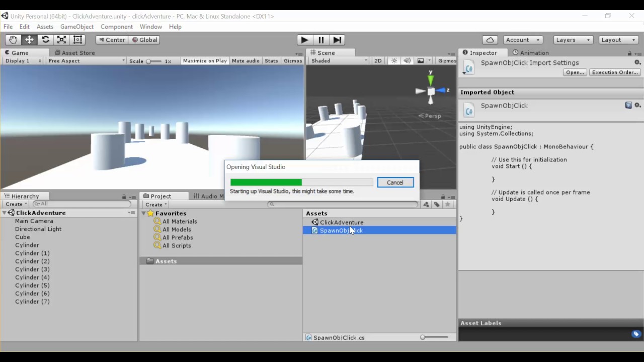This screenshot has width=644, height=362.
Task: Toggle pivot mode Center button
Action: tap(112, 40)
